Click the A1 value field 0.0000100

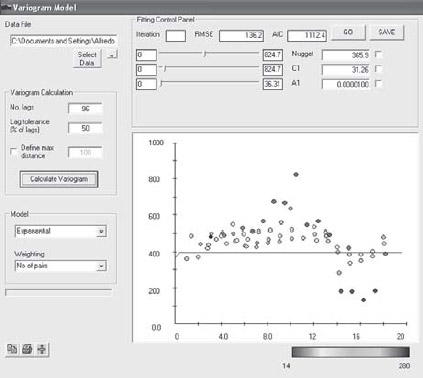pyautogui.click(x=346, y=84)
